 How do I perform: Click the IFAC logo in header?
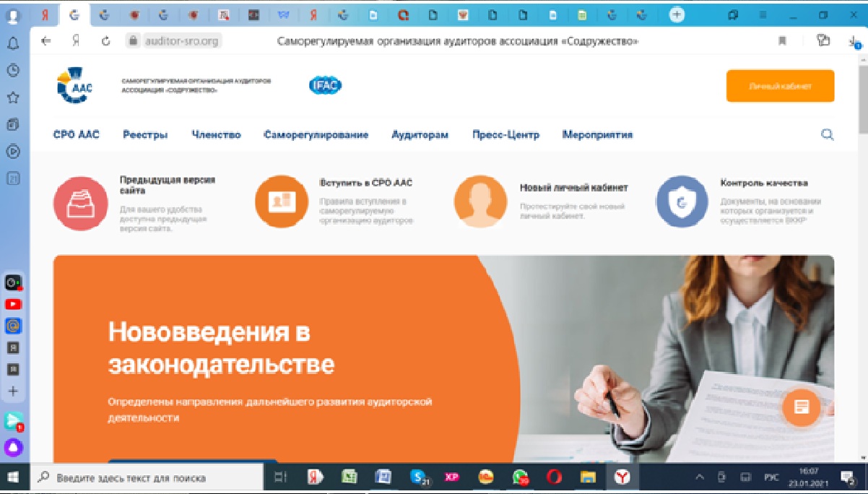325,85
